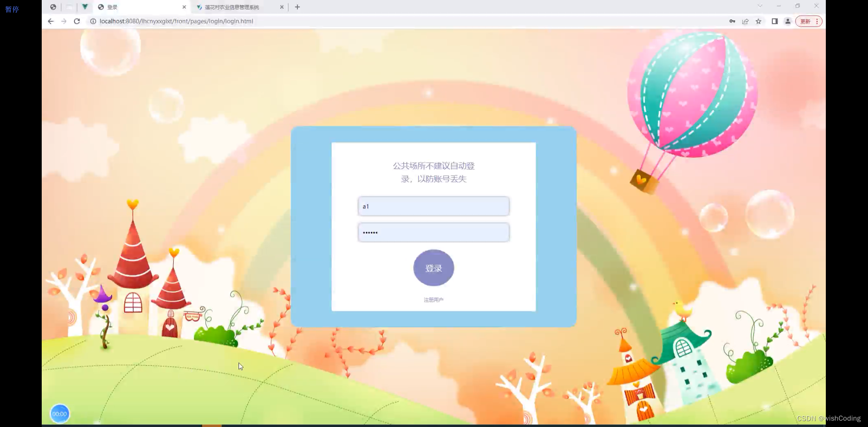
Task: Minimize the browser window
Action: click(779, 6)
